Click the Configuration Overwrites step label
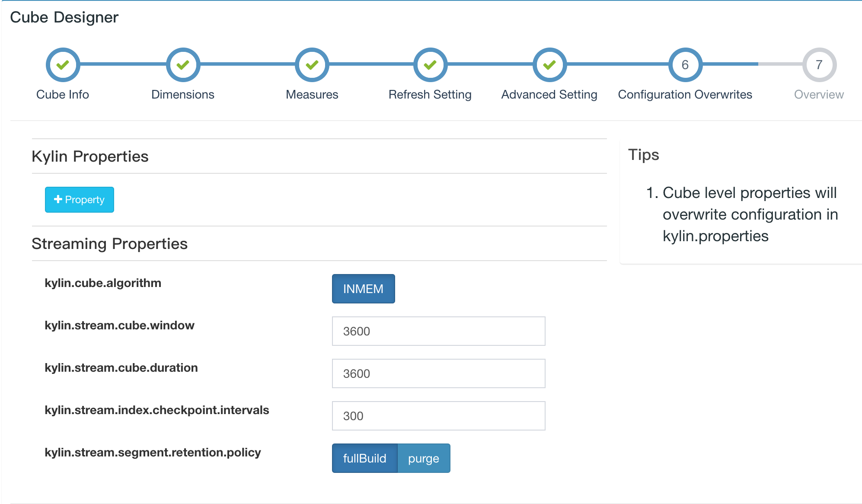This screenshot has height=504, width=862. [685, 95]
